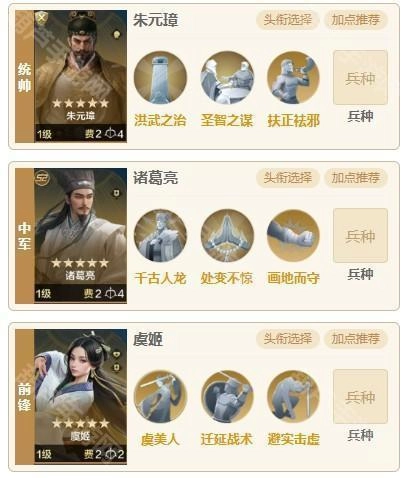Select the 虞美人 skill icon
This screenshot has height=478, width=408.
(x=160, y=397)
